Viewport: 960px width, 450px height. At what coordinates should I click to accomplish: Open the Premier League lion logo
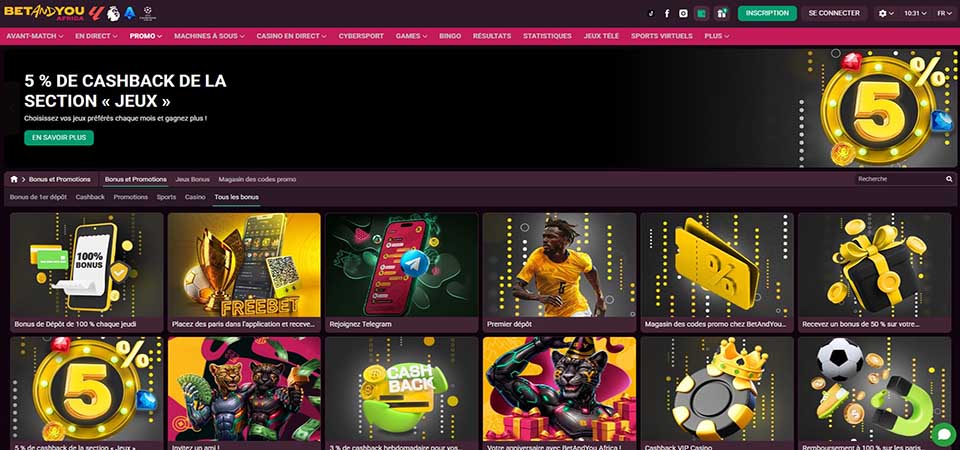point(113,13)
